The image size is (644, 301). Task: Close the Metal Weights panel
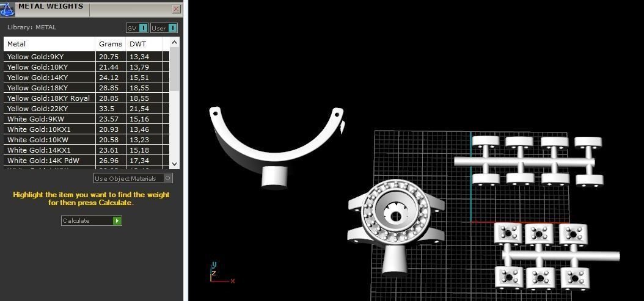(177, 9)
